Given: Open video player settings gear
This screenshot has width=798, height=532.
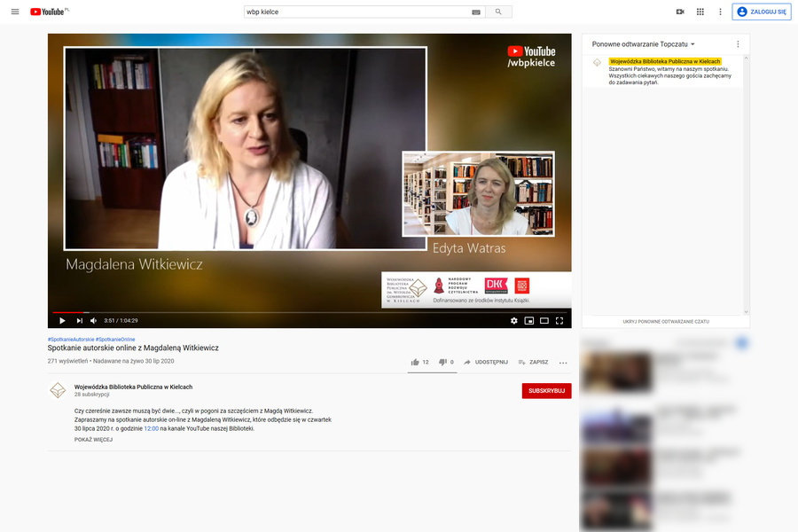Looking at the screenshot, I should pos(513,320).
